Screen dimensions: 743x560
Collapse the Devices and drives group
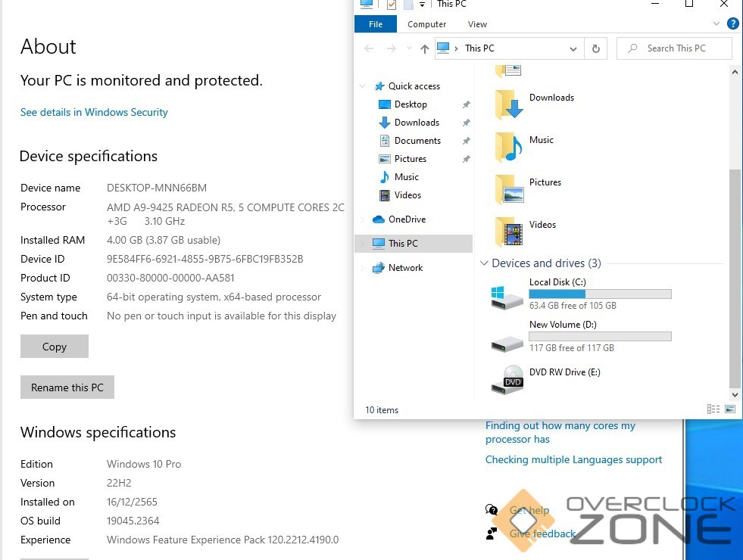point(484,263)
